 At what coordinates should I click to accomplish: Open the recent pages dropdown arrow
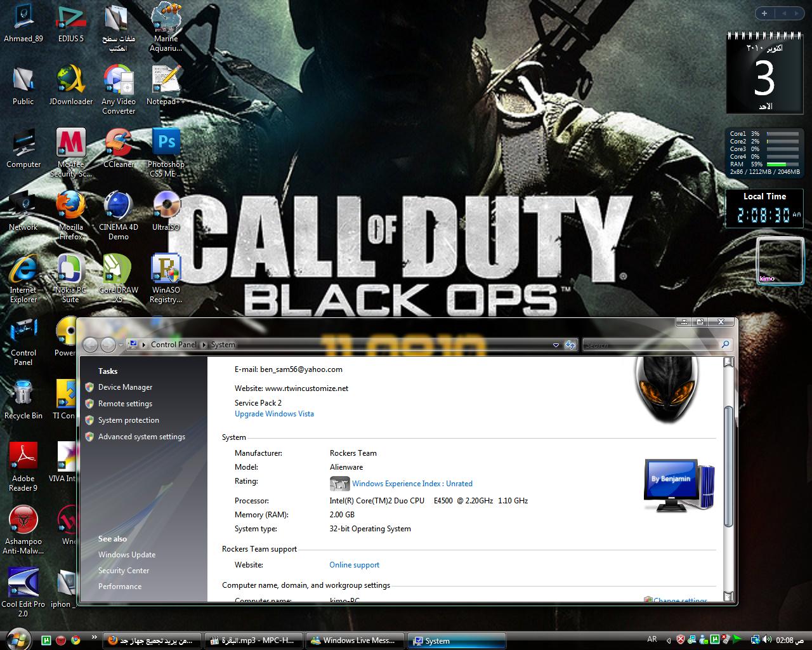[x=122, y=345]
